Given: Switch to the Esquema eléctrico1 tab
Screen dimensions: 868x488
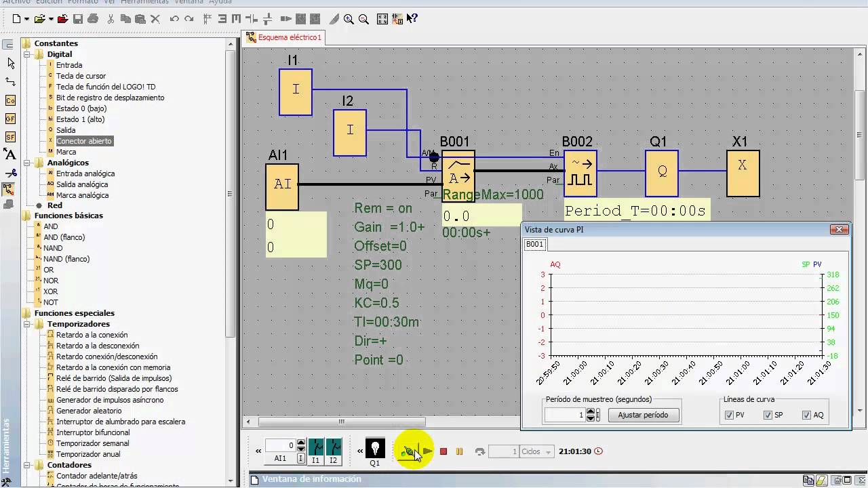Looking at the screenshot, I should click(x=284, y=38).
